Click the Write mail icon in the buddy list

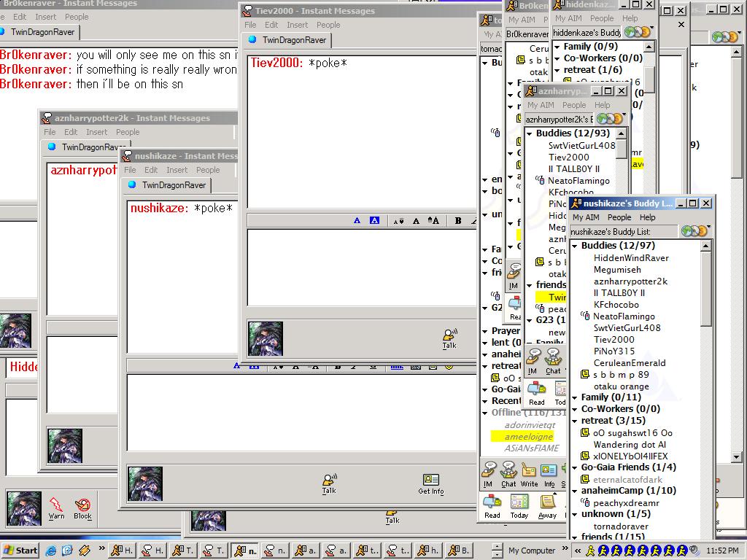tap(529, 475)
